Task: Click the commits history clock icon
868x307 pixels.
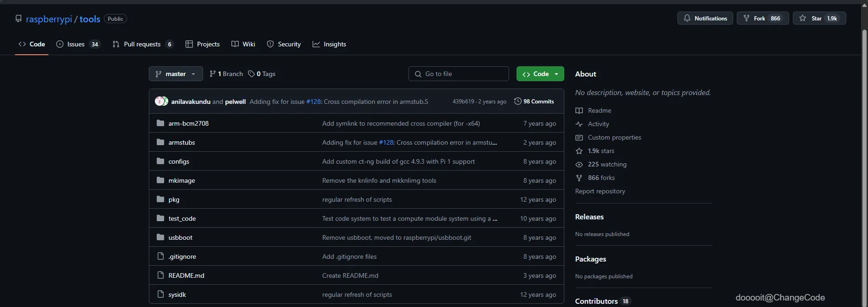Action: (518, 101)
